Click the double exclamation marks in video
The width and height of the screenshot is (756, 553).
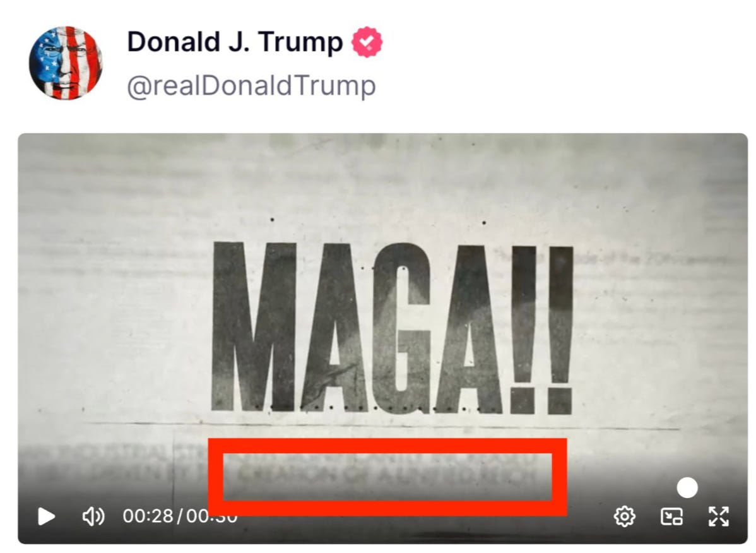point(543,330)
